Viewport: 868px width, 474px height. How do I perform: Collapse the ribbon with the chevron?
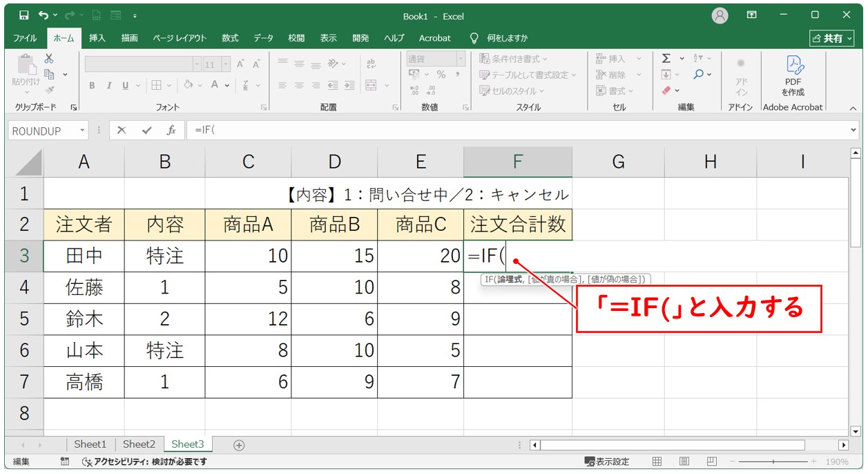853,108
